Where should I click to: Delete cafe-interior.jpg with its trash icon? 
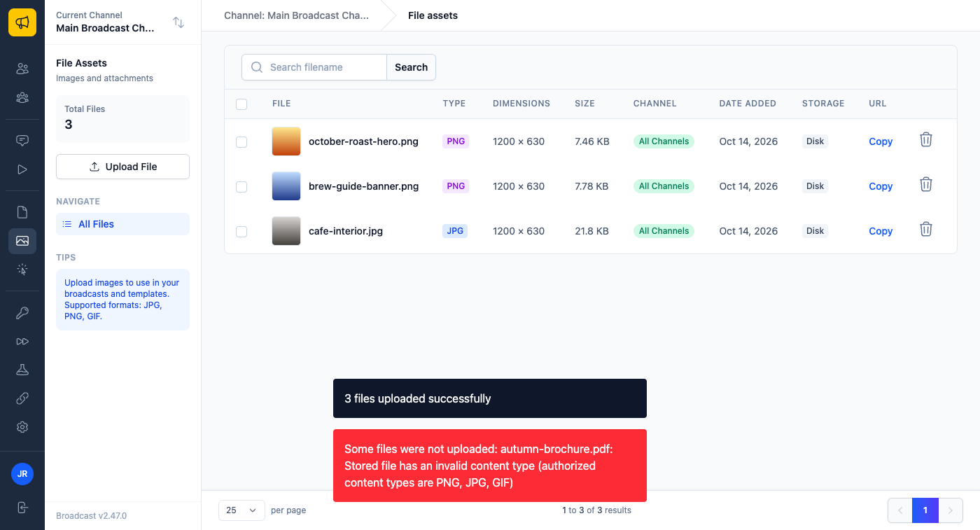925,229
